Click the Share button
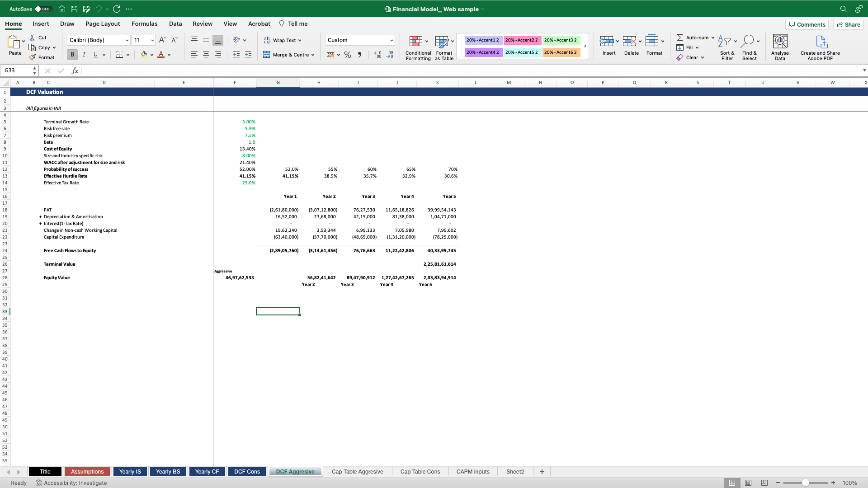 click(848, 24)
